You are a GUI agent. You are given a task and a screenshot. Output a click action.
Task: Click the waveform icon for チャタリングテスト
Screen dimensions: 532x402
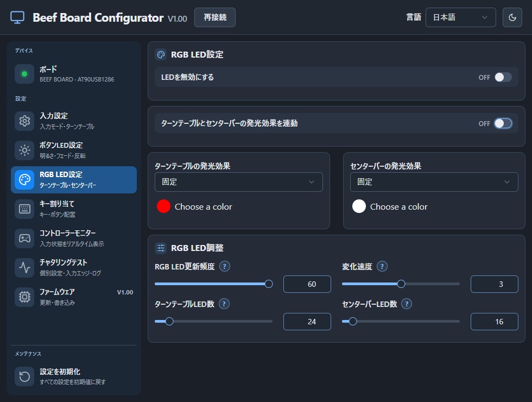coord(24,267)
